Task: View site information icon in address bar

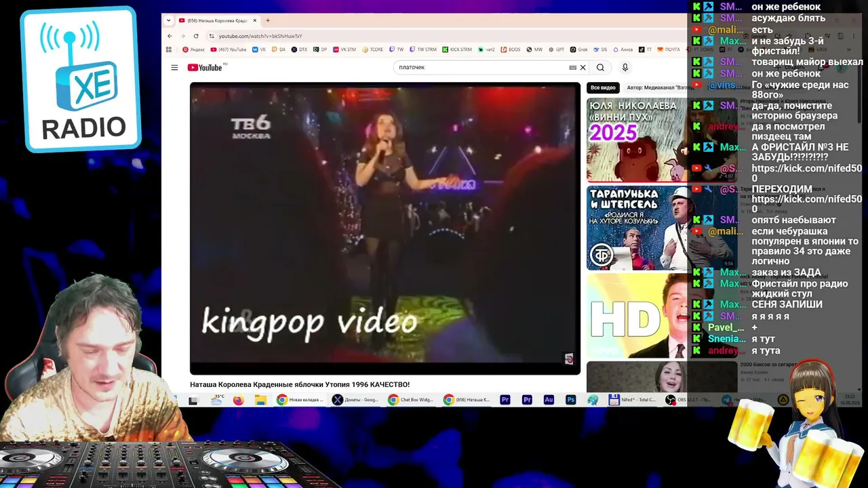Action: click(x=212, y=36)
